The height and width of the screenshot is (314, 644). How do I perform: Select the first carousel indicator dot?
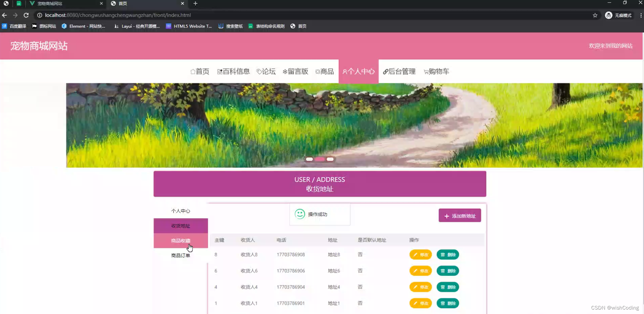click(x=309, y=159)
